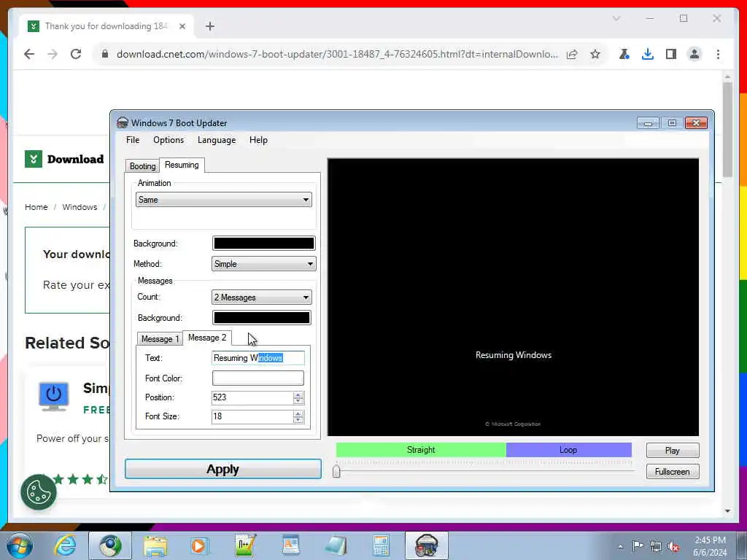
Task: Click the Messages Background color swatch
Action: pyautogui.click(x=262, y=318)
